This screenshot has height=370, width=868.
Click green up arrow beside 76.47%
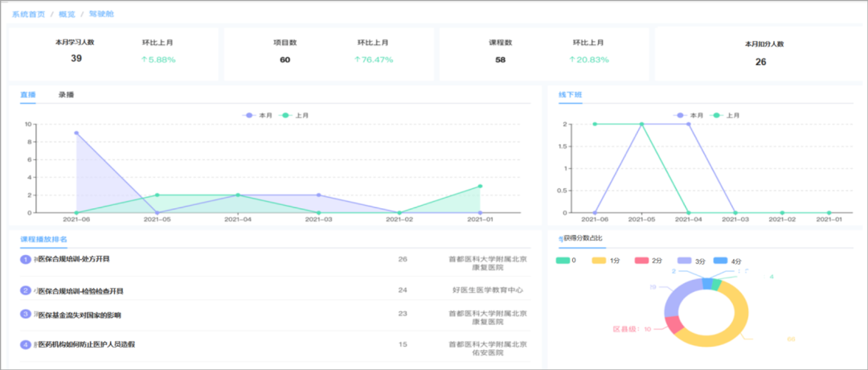(357, 60)
